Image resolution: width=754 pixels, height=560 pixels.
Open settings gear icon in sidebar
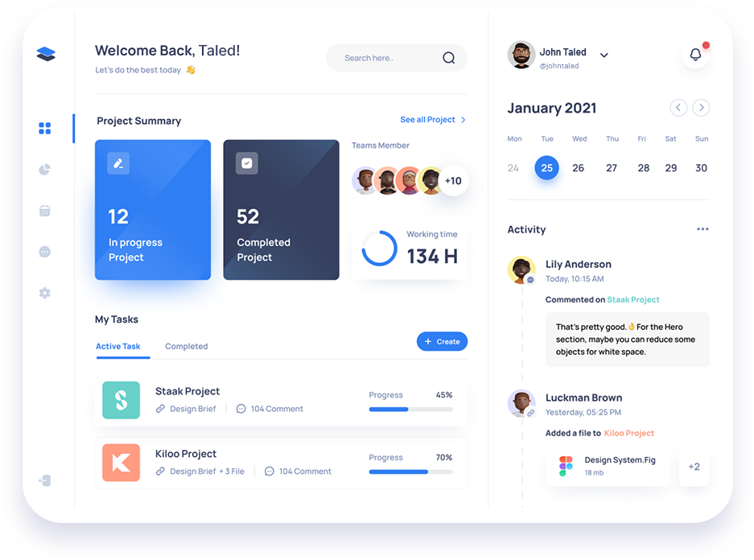tap(45, 293)
